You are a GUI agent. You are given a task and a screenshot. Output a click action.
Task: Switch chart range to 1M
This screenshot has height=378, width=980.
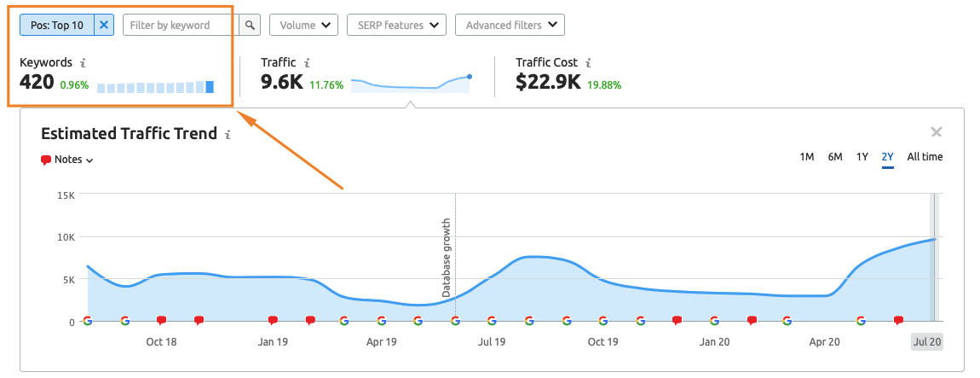pyautogui.click(x=807, y=157)
